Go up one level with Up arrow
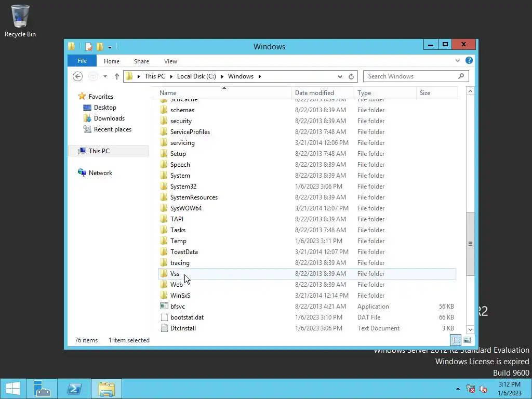 (117, 76)
